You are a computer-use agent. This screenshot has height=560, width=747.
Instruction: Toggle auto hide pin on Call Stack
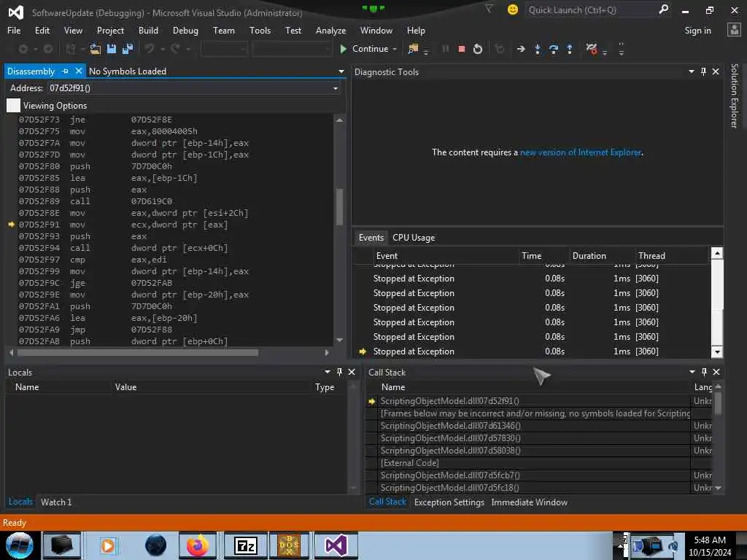tap(704, 372)
